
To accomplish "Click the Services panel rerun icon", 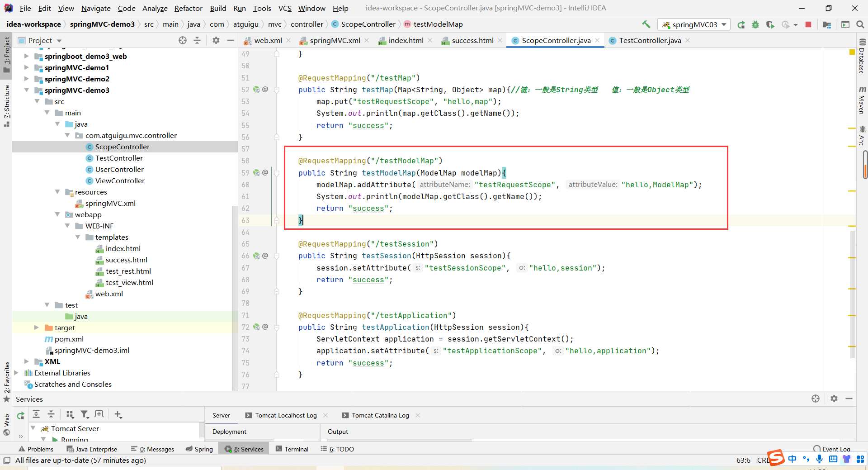I will [21, 415].
